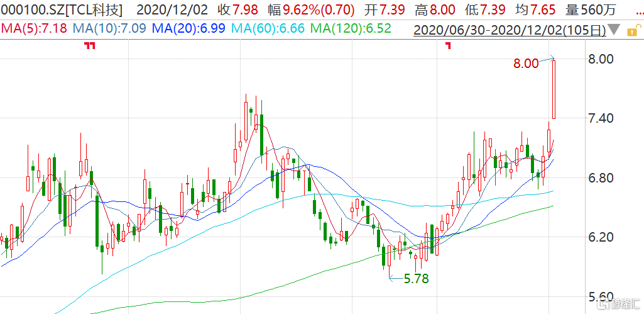Viewport: 644px width, 314px height.
Task: Click the 5.78 low price annotation
Action: [x=417, y=279]
